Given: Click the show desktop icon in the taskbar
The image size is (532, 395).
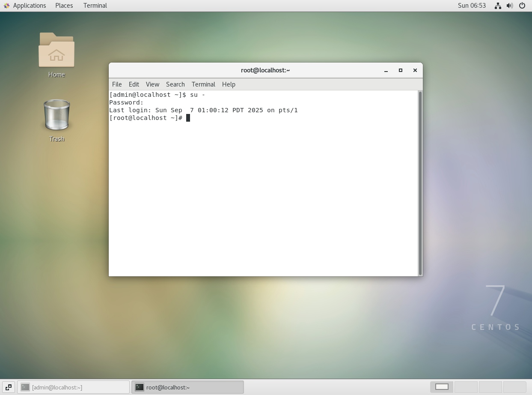Looking at the screenshot, I should (x=9, y=387).
